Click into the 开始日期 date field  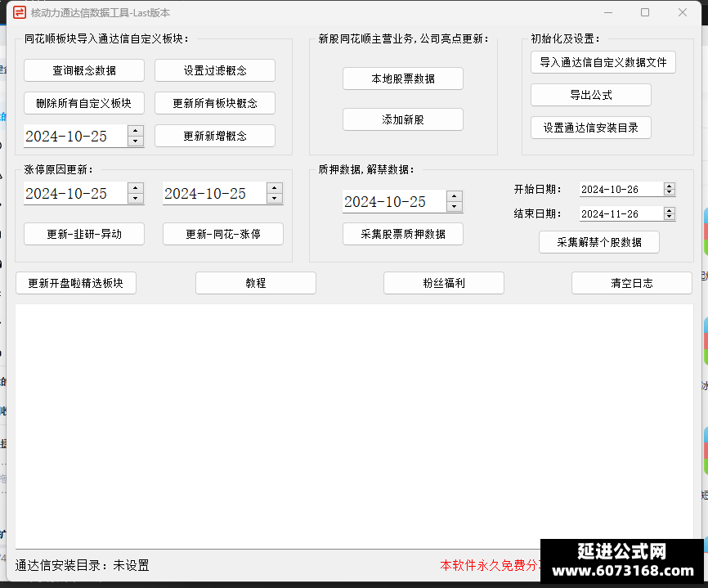(621, 189)
